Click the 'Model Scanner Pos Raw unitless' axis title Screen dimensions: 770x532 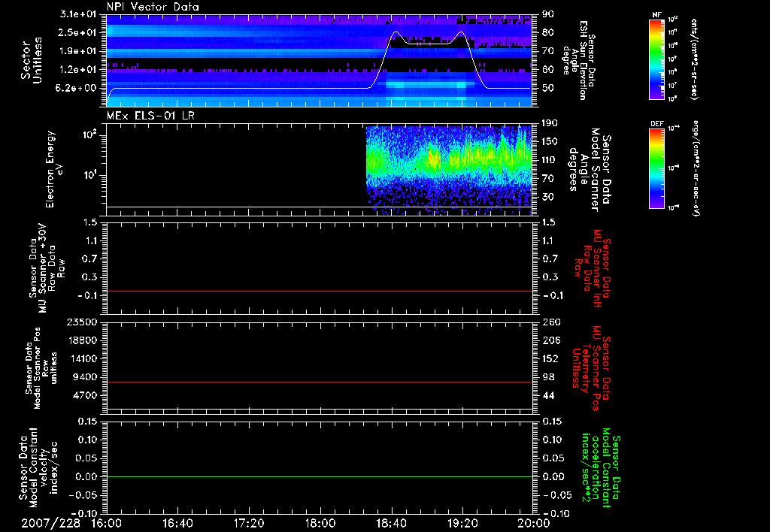pos(41,368)
